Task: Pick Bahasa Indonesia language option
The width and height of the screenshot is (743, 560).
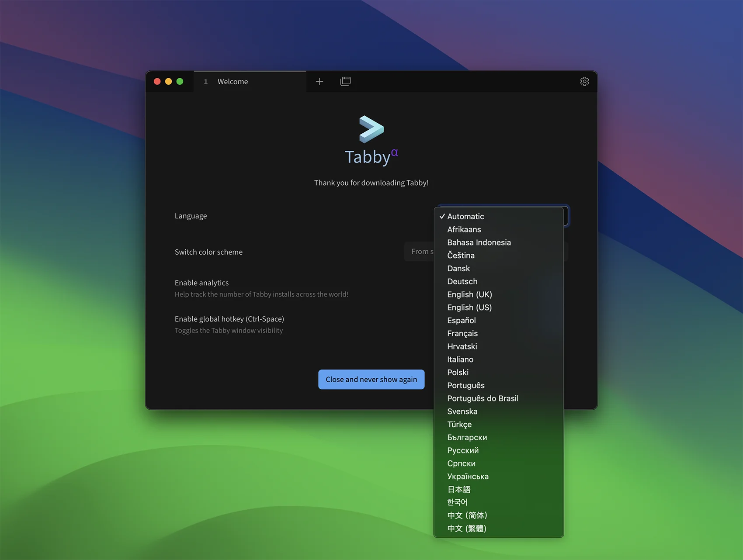Action: click(499, 242)
